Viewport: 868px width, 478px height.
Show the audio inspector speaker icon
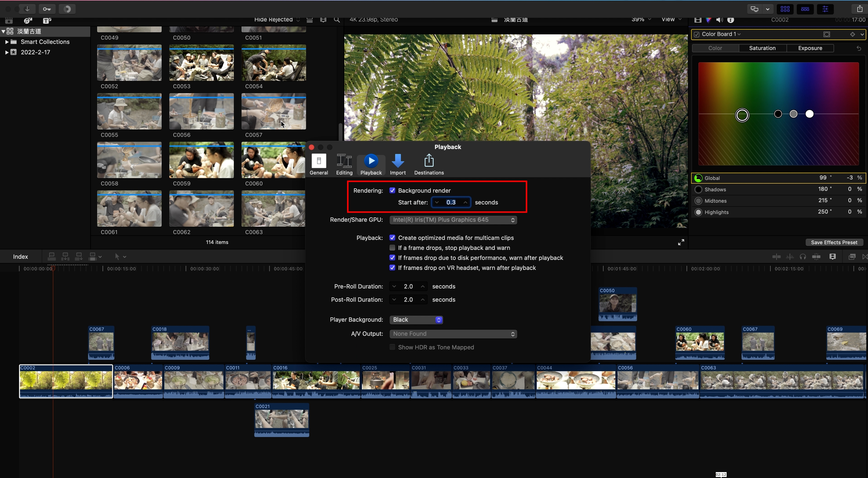tap(719, 20)
